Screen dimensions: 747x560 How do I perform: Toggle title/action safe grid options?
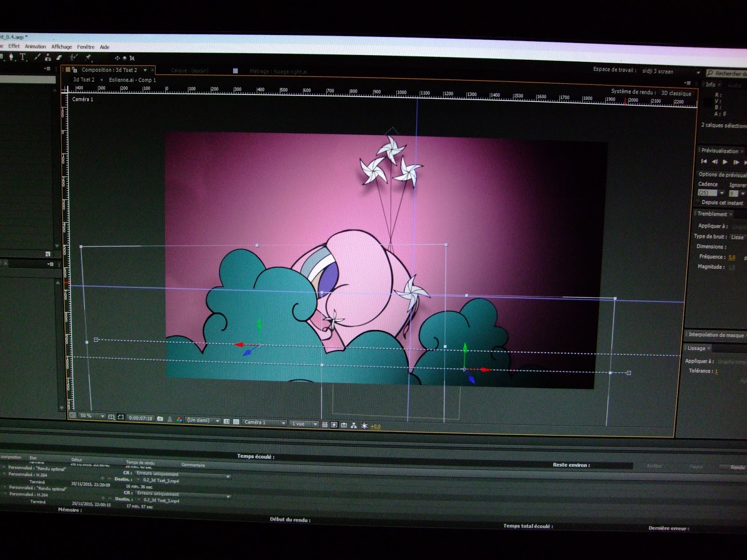pos(111,417)
